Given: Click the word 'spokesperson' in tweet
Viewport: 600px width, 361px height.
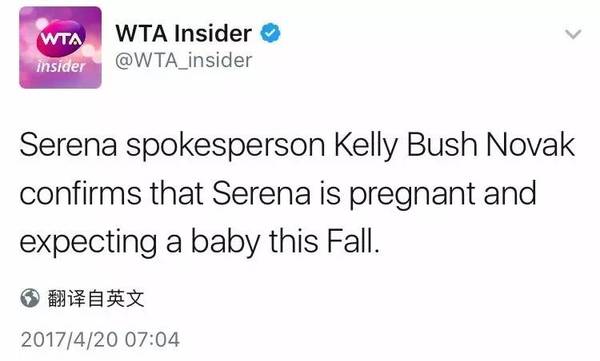Looking at the screenshot, I should click(226, 148).
